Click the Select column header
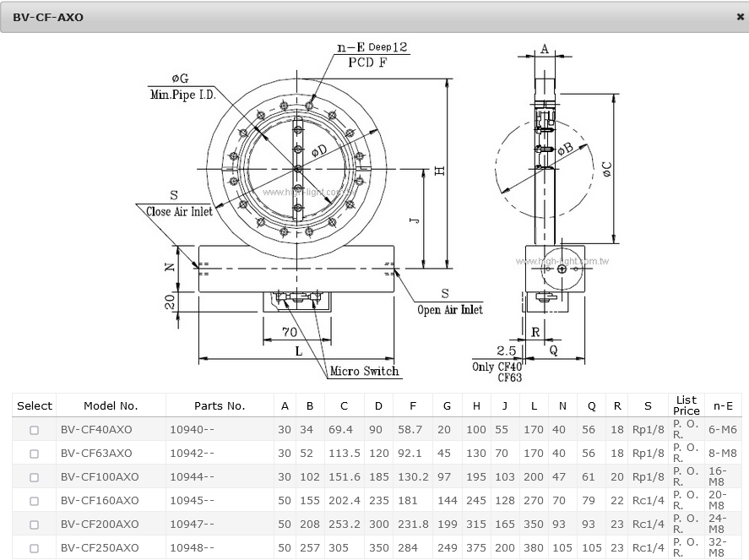The height and width of the screenshot is (560, 749). [35, 406]
